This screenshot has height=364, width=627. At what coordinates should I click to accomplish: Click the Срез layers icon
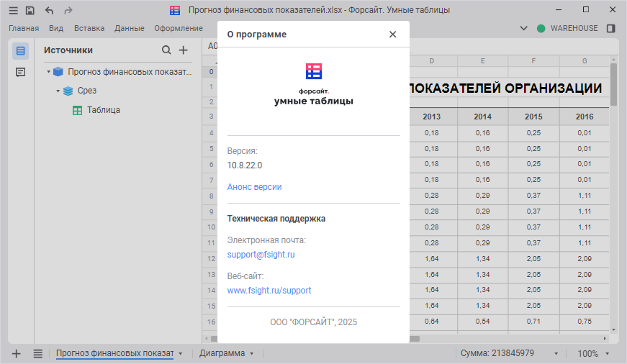point(68,91)
